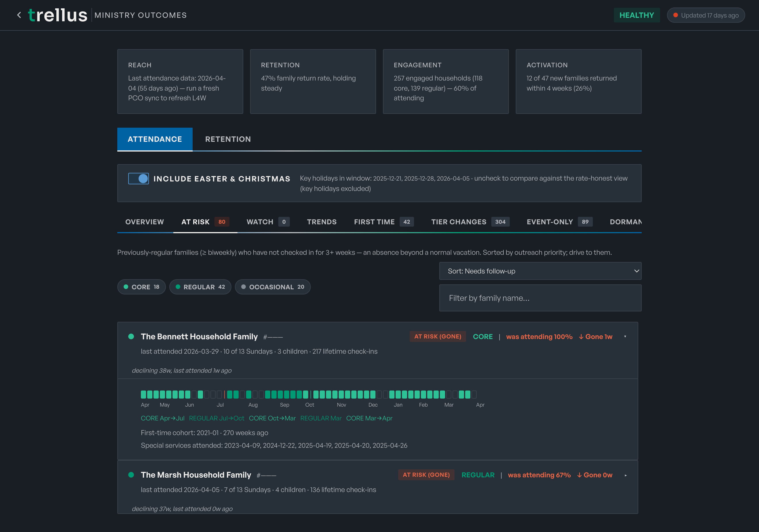Viewport: 759px width, 532px height.
Task: Click 'declining 38w, last attended 1w ago'
Action: tap(182, 371)
